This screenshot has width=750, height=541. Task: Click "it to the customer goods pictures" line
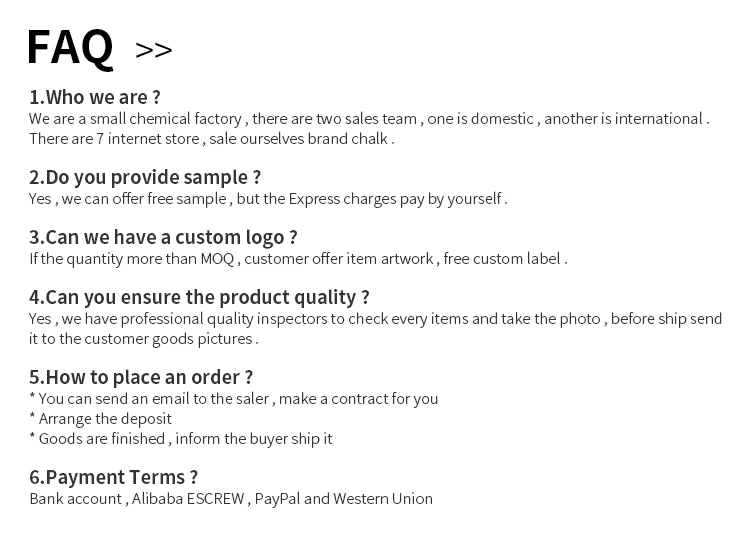(x=144, y=338)
